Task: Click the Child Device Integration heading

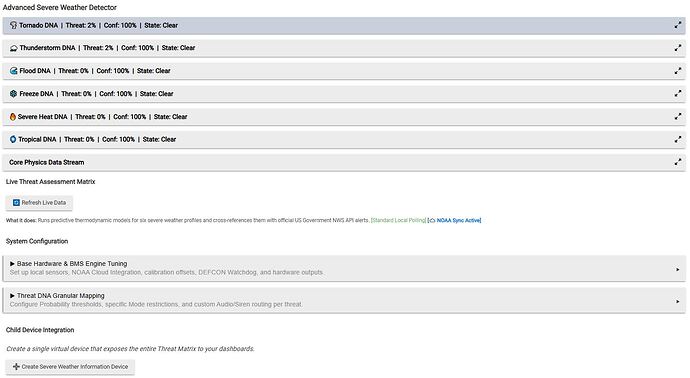Action: pyautogui.click(x=40, y=330)
